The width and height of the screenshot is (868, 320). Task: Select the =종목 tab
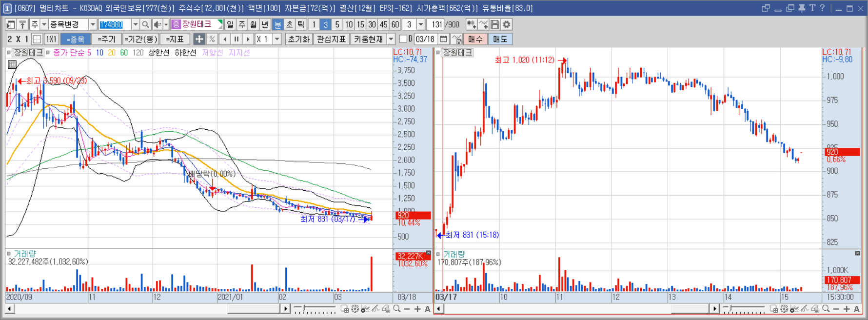76,39
